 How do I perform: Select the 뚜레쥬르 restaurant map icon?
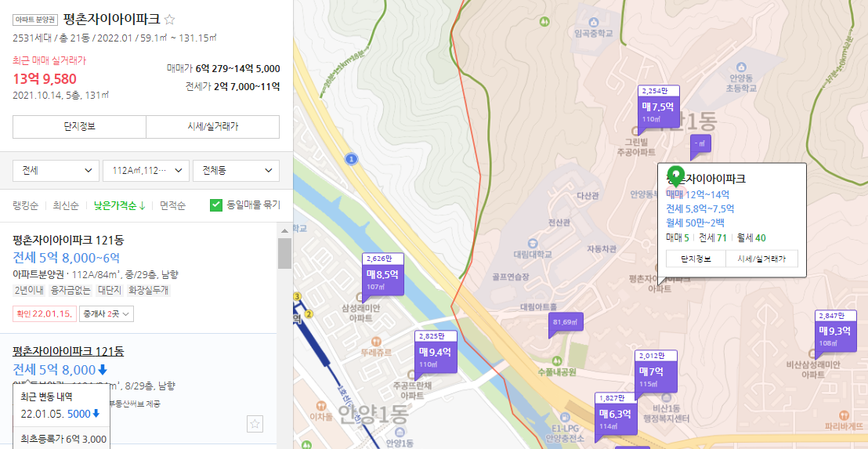pos(377,341)
